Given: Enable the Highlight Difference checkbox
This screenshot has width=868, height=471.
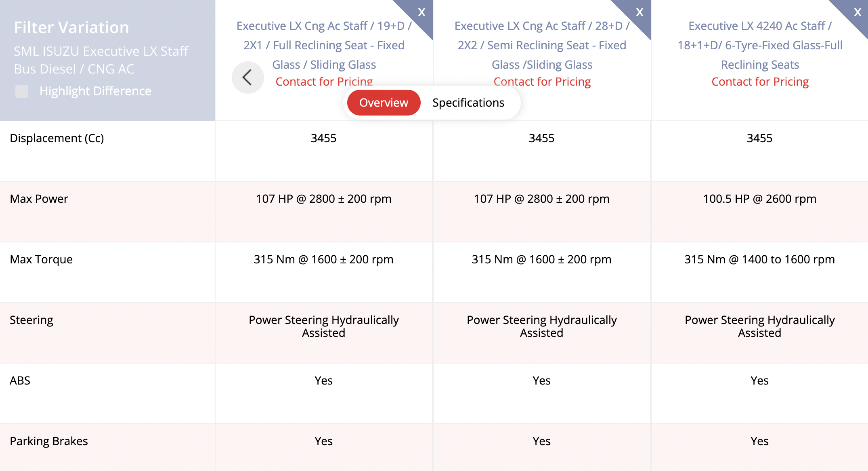Looking at the screenshot, I should click(22, 91).
